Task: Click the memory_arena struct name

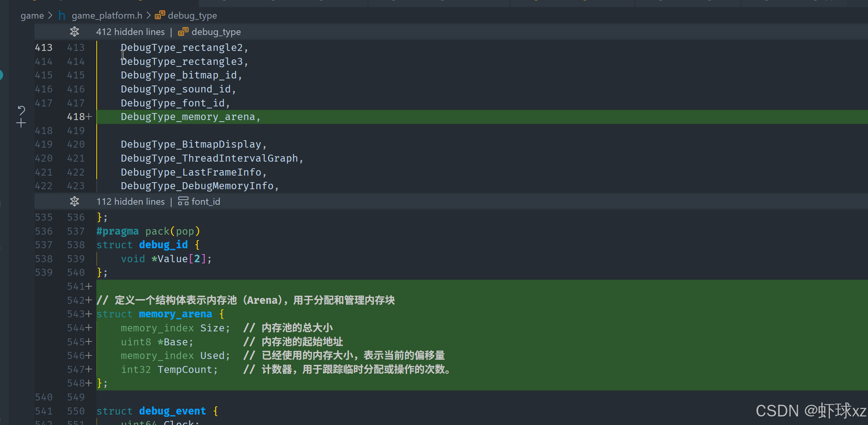Action: pyautogui.click(x=175, y=314)
